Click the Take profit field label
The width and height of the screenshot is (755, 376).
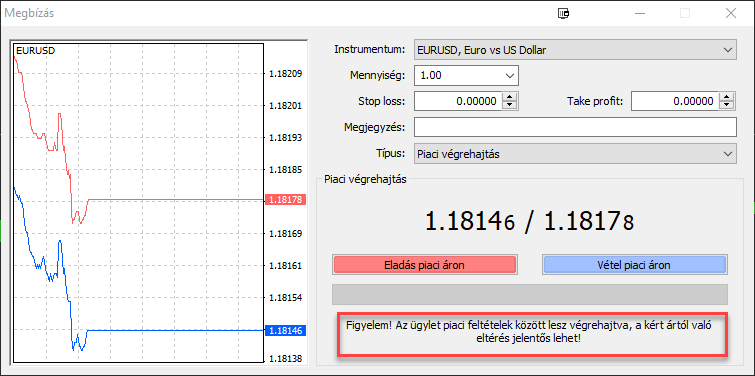click(x=595, y=102)
